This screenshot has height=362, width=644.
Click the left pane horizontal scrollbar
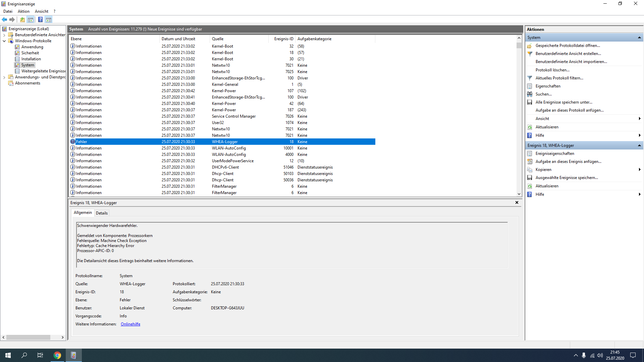point(29,337)
